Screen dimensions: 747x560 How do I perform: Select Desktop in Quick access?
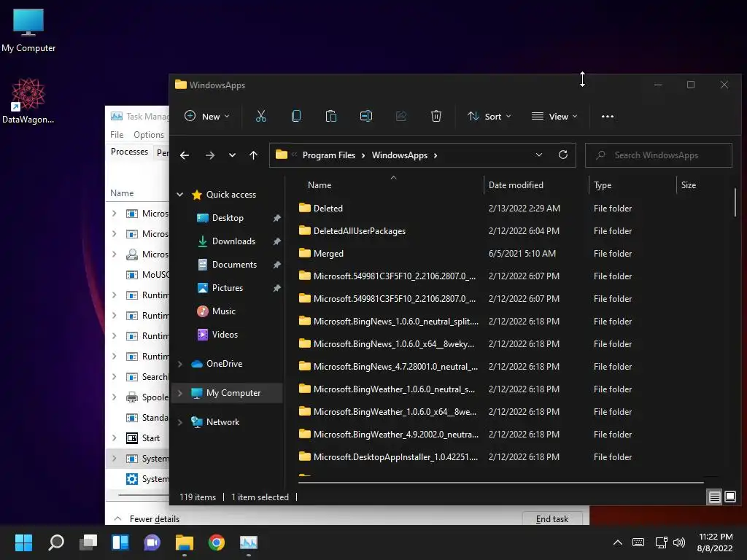228,218
